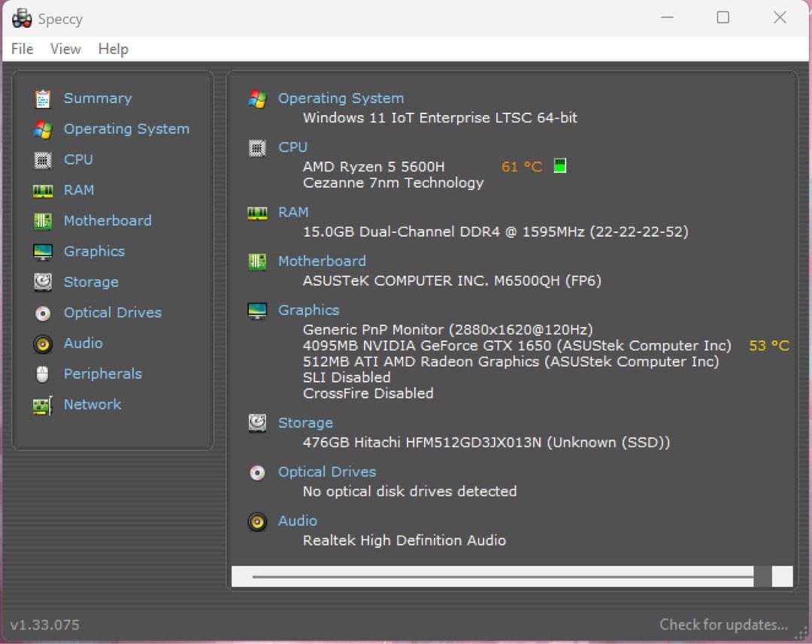Open the Summary section via its clipboard icon
The height and width of the screenshot is (644, 812).
[42, 98]
